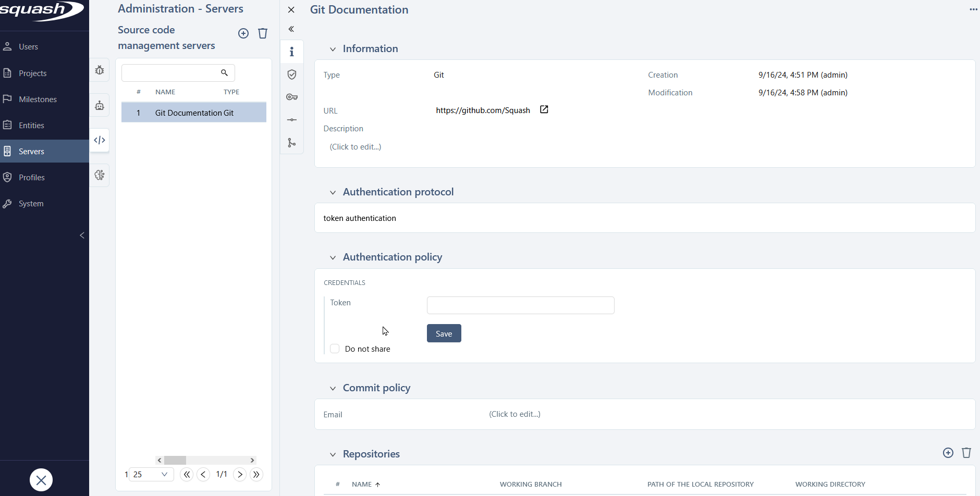Collapse the Authentication policy section

tap(333, 257)
